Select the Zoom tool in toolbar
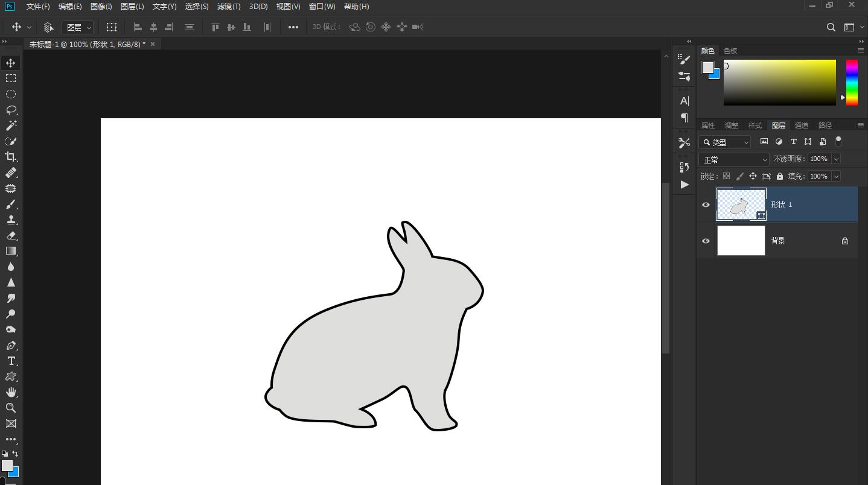 click(x=11, y=408)
